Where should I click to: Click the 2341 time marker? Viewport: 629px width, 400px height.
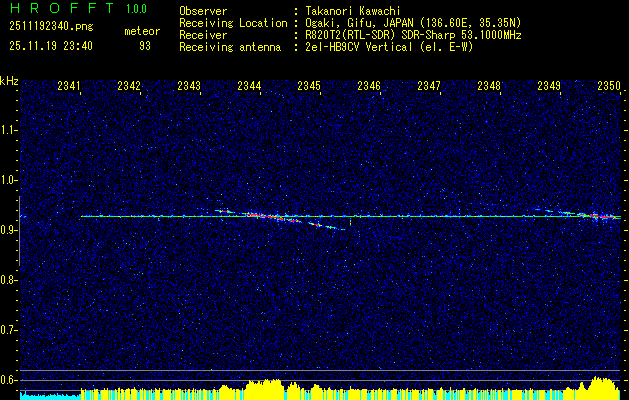click(x=69, y=85)
